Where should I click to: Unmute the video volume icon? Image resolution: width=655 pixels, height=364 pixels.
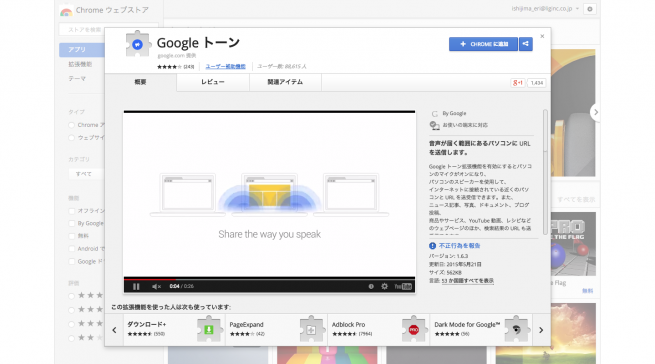click(156, 286)
